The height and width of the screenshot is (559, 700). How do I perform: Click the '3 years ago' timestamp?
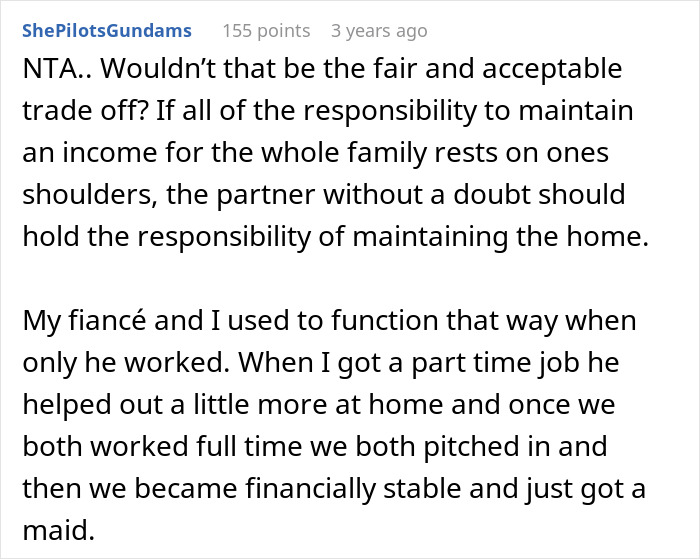click(x=379, y=31)
